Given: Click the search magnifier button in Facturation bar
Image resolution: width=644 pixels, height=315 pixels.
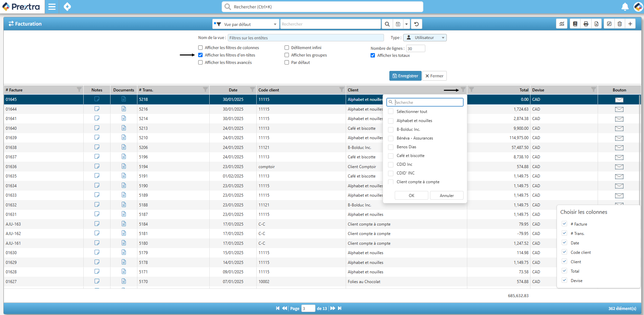Looking at the screenshot, I should (387, 24).
